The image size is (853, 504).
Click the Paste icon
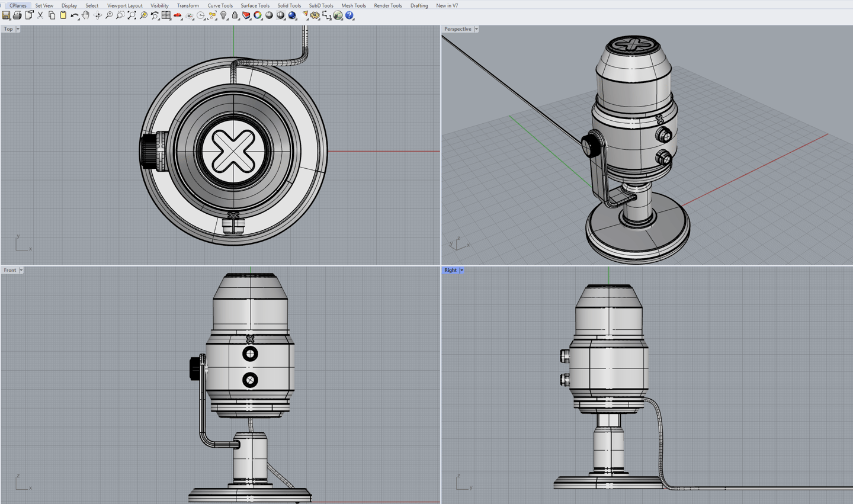(62, 15)
